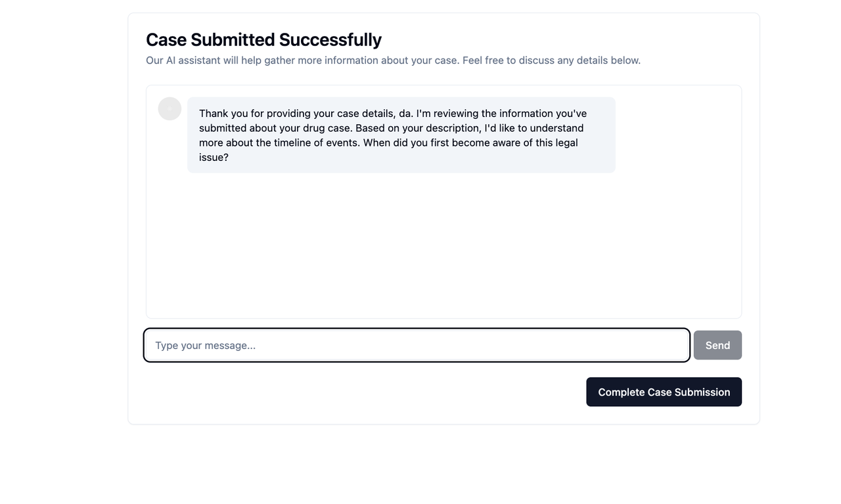Image resolution: width=841 pixels, height=504 pixels.
Task: Click the "issue?" last line of the message
Action: tap(214, 158)
